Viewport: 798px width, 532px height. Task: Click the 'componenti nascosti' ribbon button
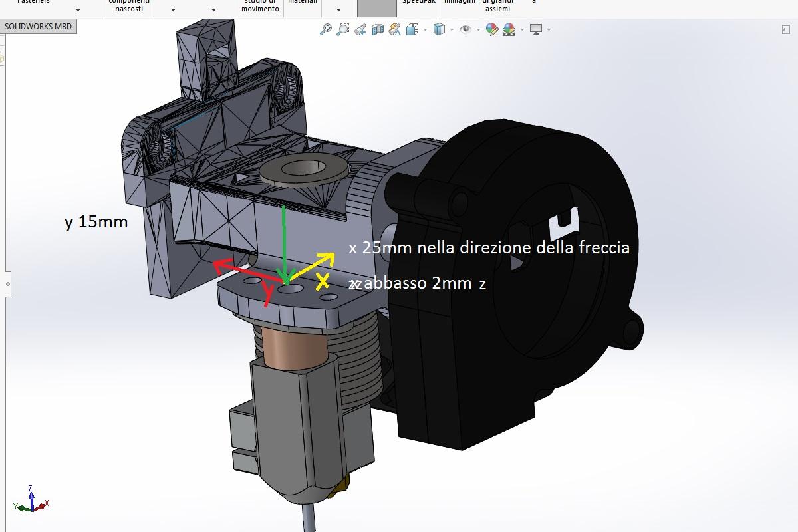coord(129,5)
